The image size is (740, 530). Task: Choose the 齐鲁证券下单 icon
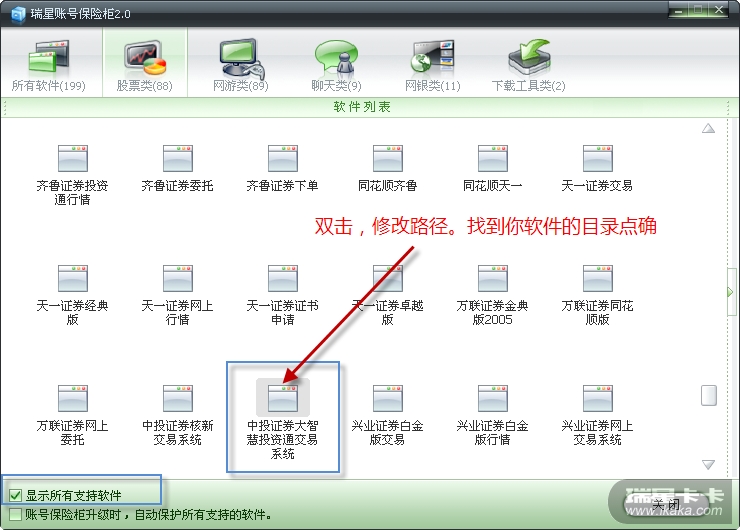point(283,159)
